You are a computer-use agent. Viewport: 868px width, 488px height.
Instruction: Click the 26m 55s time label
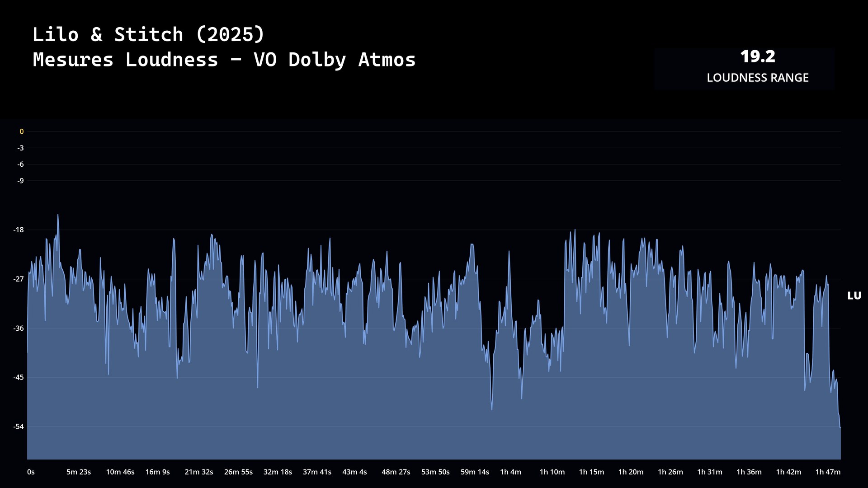(238, 472)
